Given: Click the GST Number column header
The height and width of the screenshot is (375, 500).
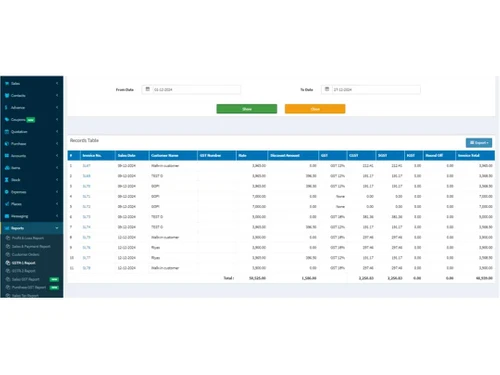Looking at the screenshot, I should tap(217, 155).
